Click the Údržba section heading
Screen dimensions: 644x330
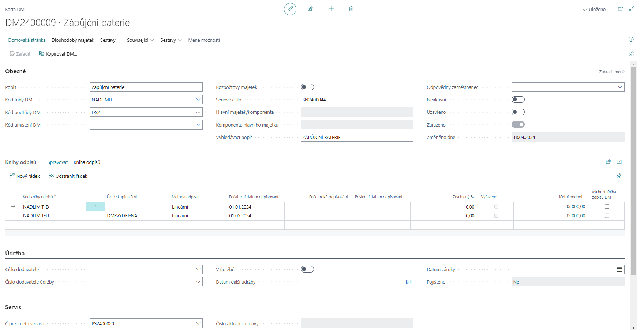tap(15, 253)
